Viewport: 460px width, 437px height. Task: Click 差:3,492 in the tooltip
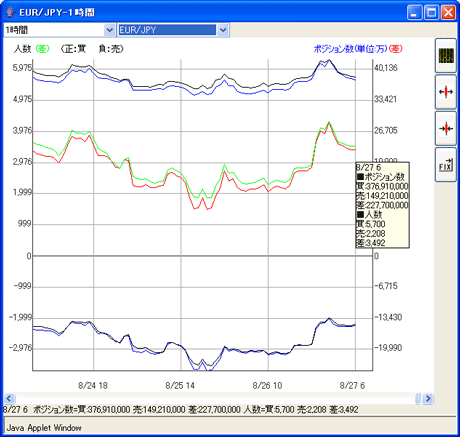tap(371, 243)
